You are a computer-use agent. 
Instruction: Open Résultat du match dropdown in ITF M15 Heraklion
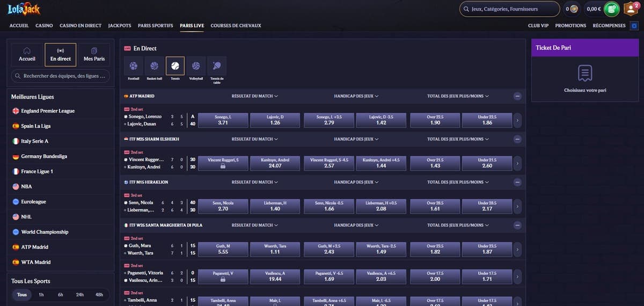254,182
